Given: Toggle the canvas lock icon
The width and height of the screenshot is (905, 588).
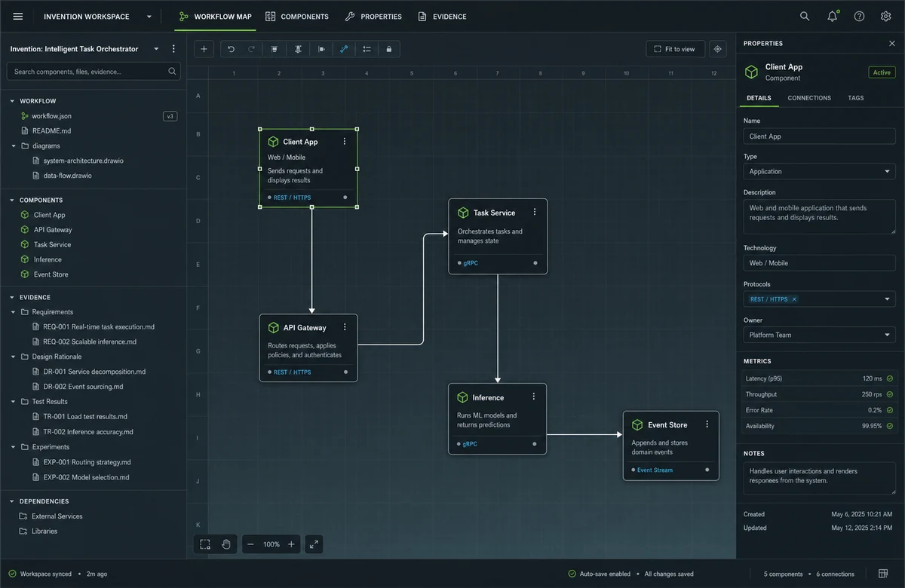Looking at the screenshot, I should 389,49.
